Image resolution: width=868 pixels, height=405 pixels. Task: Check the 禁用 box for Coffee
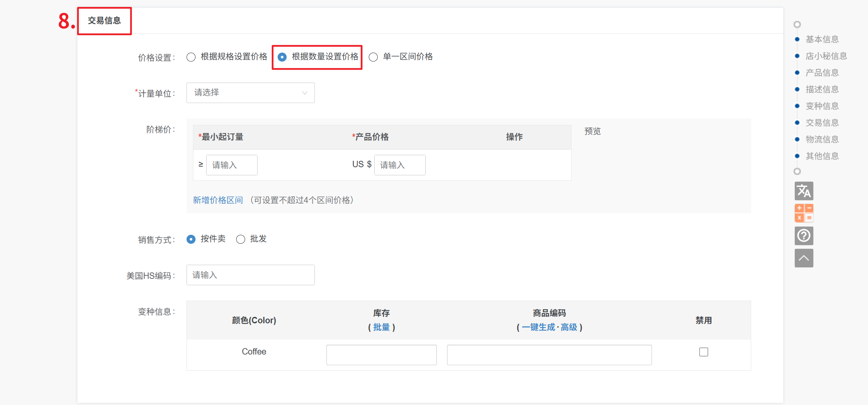pyautogui.click(x=704, y=352)
